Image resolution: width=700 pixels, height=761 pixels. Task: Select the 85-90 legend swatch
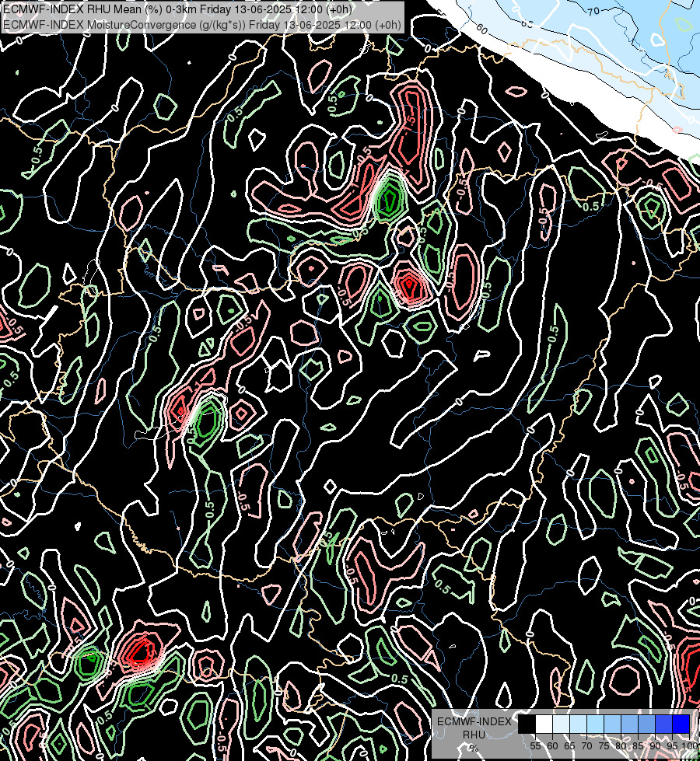point(646,724)
